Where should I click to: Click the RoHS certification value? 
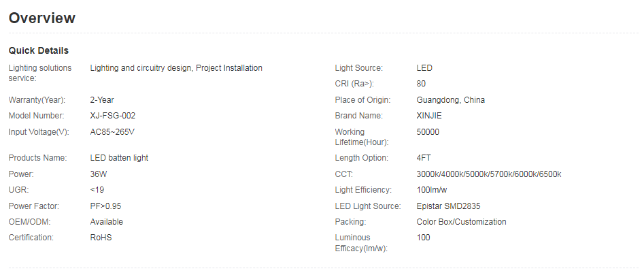tap(101, 238)
